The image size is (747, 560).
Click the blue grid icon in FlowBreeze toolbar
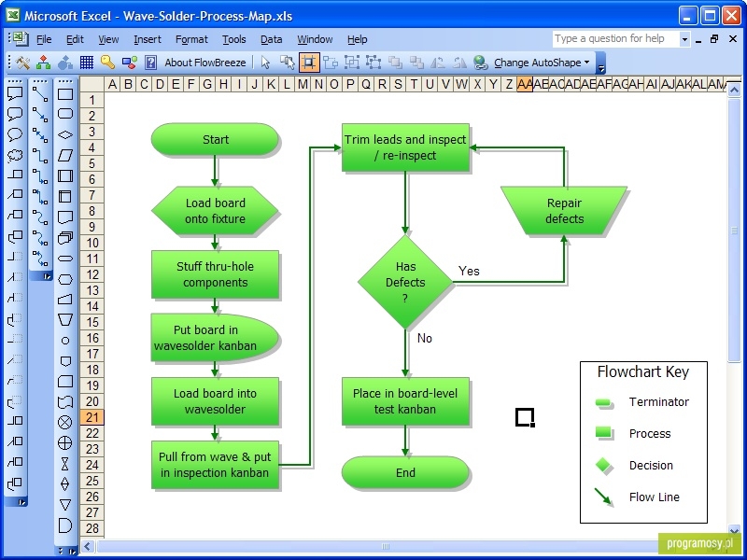[87, 63]
